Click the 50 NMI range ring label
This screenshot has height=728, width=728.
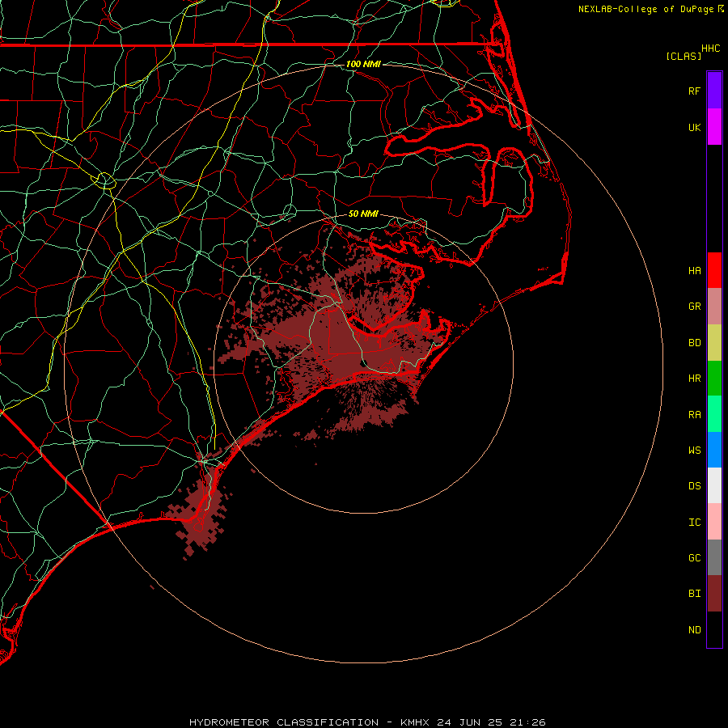[363, 214]
